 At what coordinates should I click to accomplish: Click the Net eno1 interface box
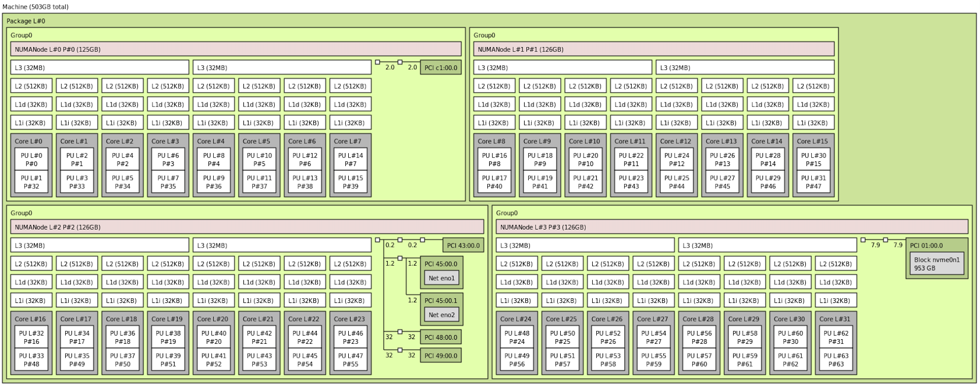click(x=441, y=279)
